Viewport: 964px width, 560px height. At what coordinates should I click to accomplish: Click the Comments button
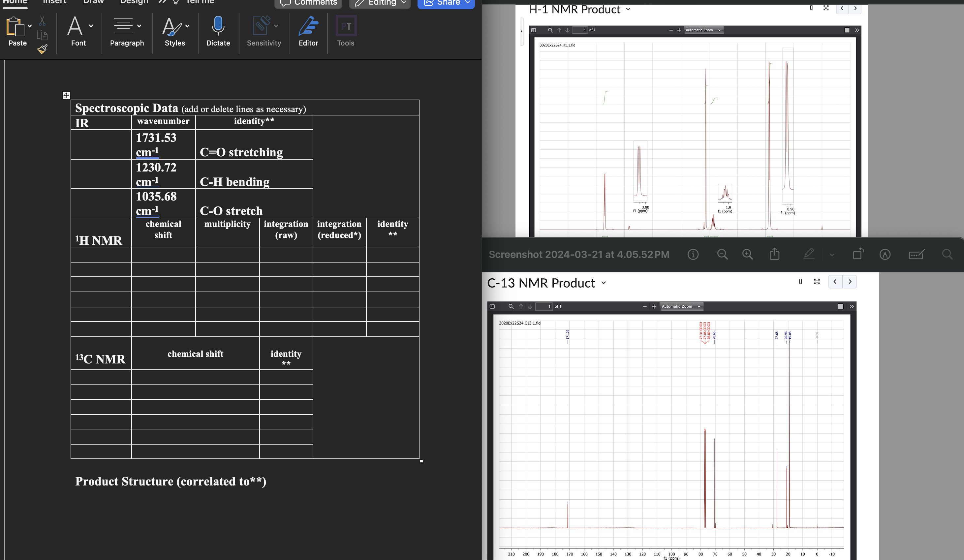(308, 3)
